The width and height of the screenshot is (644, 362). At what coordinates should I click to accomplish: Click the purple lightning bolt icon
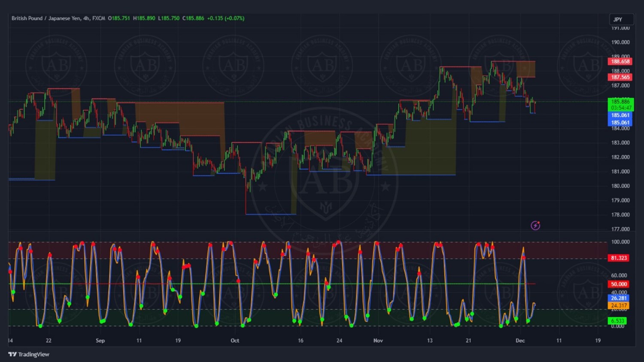(535, 226)
